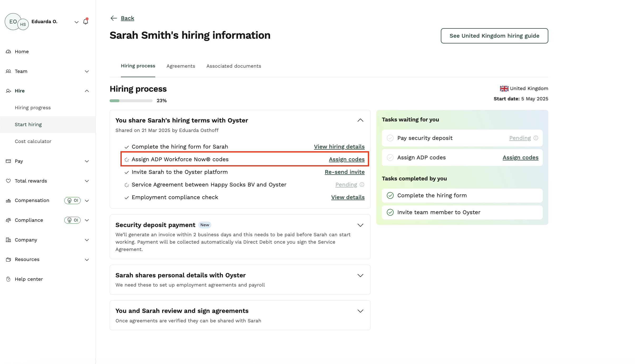Check the Assign ADP codes task circle
635x364 pixels.
(x=390, y=157)
